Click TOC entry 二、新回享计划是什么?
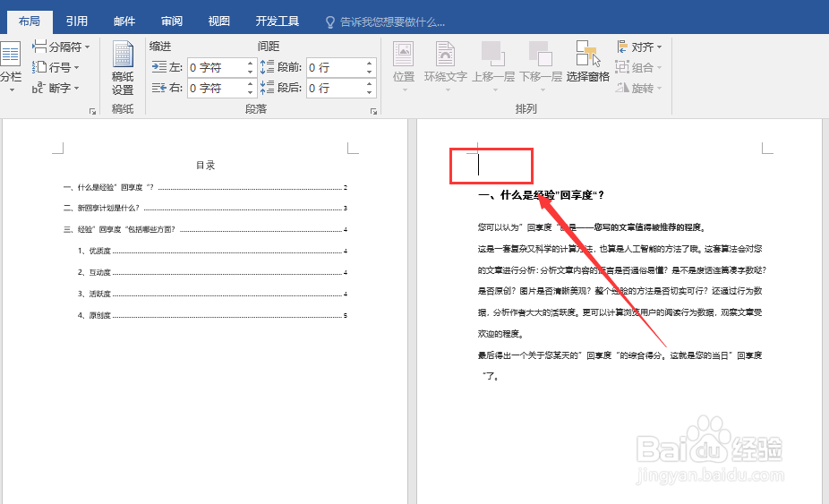This screenshot has width=829, height=504. 205,208
